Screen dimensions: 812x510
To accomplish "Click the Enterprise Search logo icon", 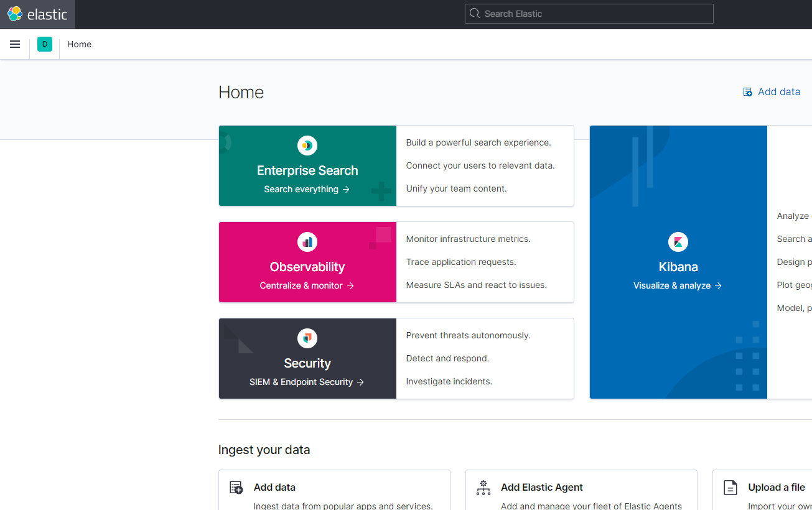I will coord(307,146).
